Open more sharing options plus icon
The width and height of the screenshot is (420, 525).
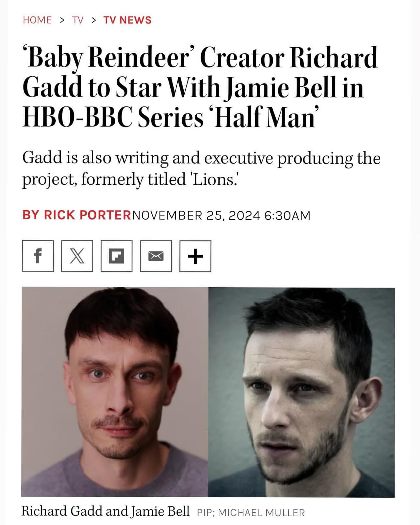point(195,256)
